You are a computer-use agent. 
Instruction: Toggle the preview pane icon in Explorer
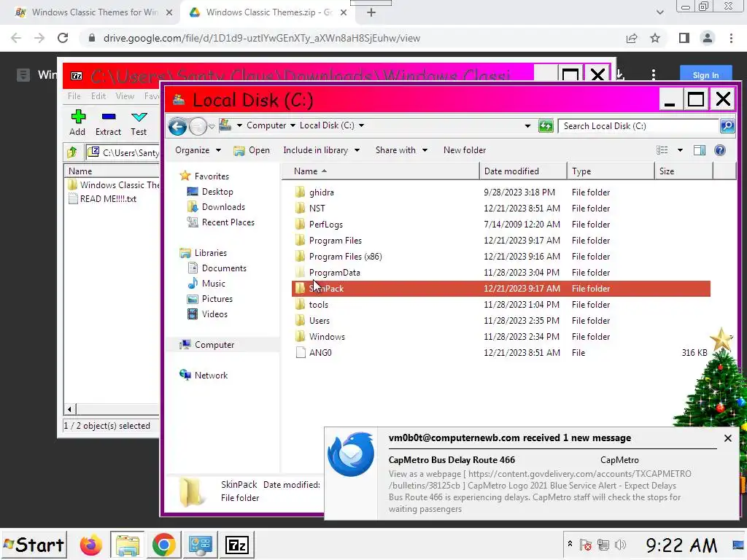tap(700, 150)
